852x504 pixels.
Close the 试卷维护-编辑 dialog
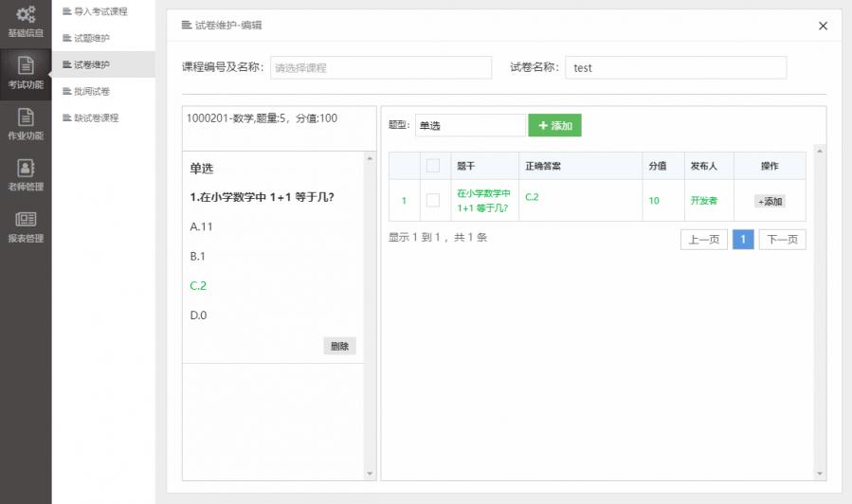click(823, 26)
